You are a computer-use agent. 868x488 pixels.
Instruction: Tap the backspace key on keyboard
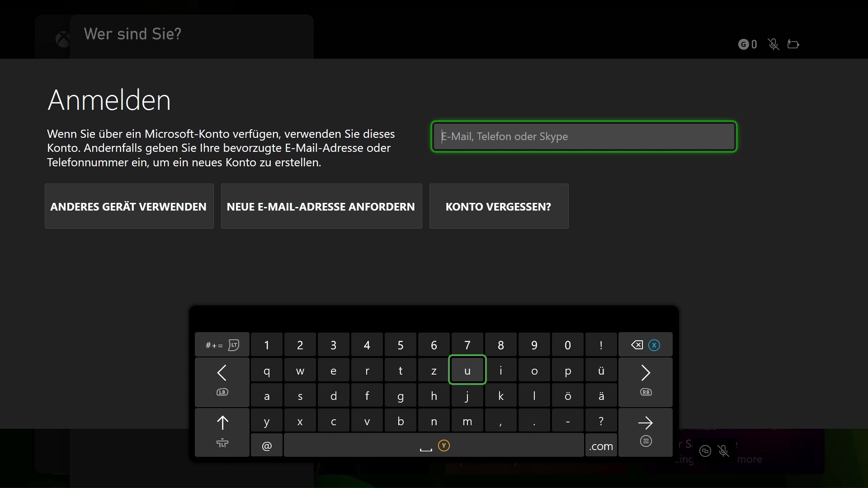(646, 345)
